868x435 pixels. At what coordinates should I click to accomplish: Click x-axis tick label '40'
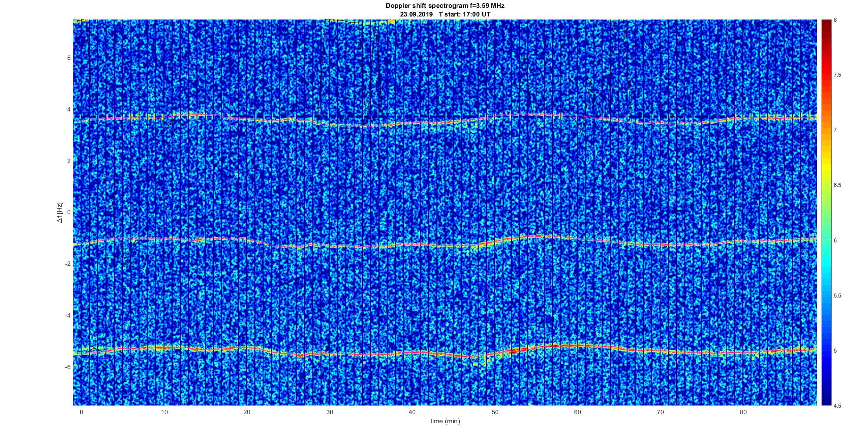pyautogui.click(x=412, y=412)
